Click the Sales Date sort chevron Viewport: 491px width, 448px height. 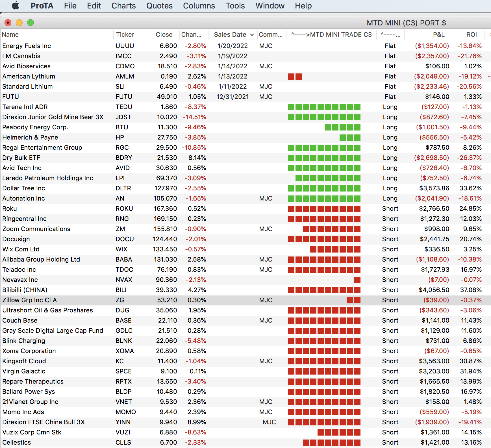click(252, 35)
